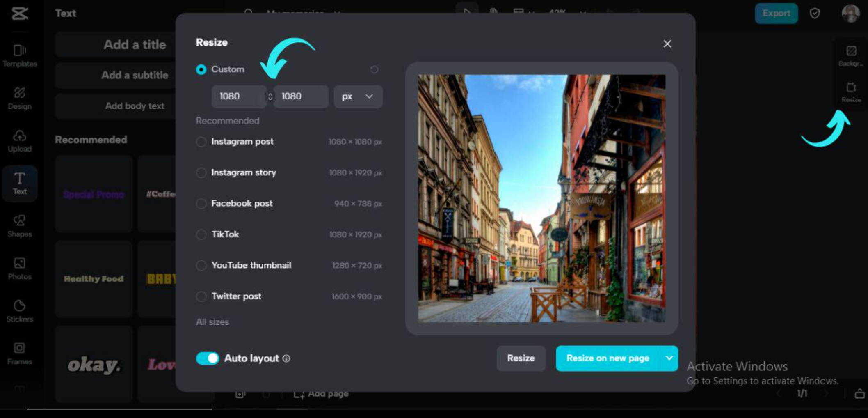Click the CapCut logo icon
The height and width of the screenshot is (418, 868).
(x=20, y=13)
